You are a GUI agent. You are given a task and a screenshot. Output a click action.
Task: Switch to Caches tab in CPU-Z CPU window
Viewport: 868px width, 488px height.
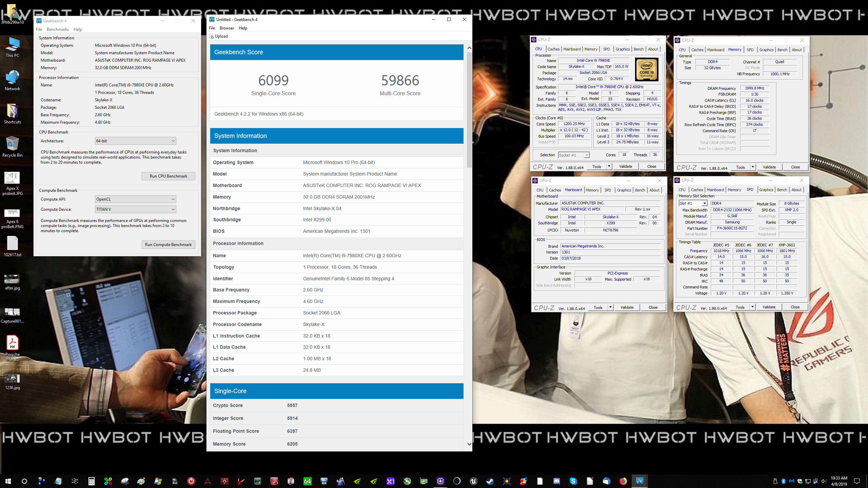pos(553,49)
